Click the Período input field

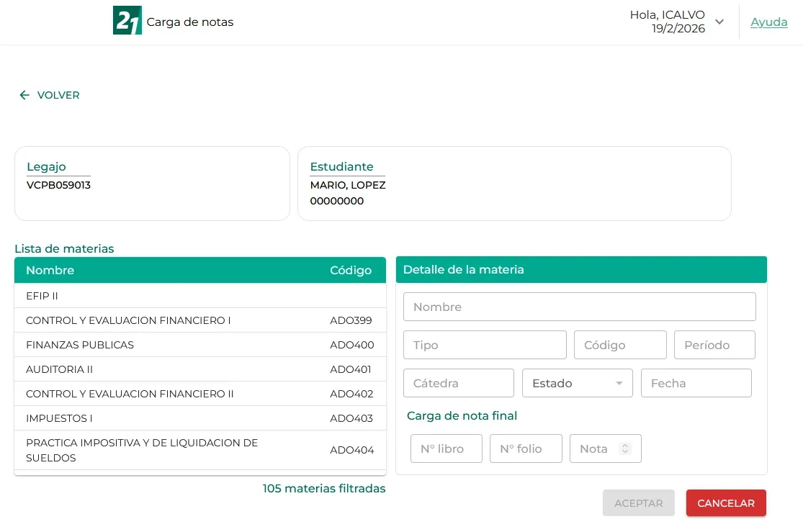click(x=714, y=344)
